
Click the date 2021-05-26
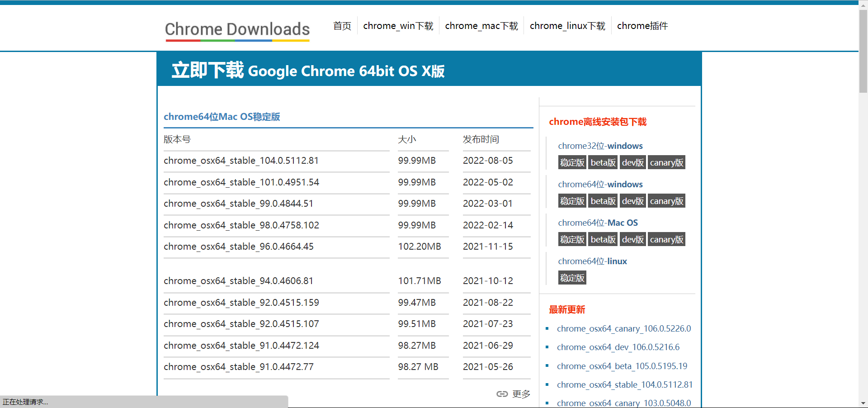coord(488,367)
